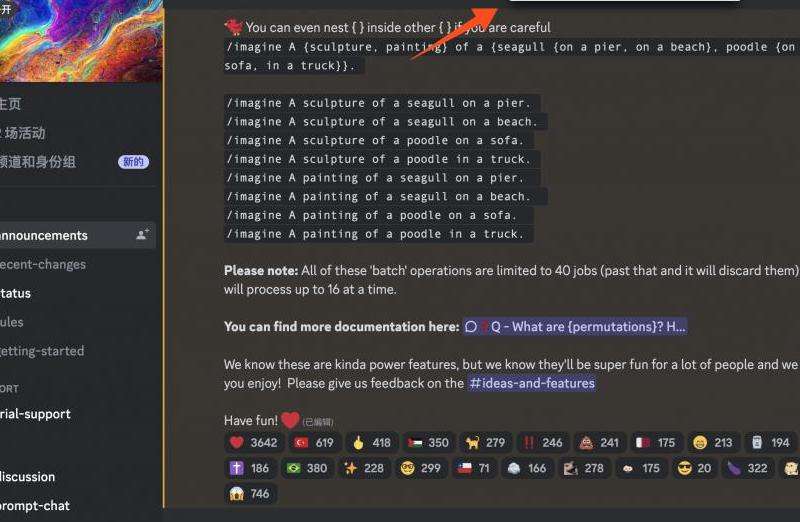
Task: Click the eggplant reaction showing 322
Action: [747, 468]
